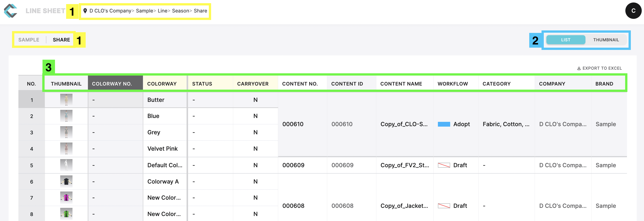The width and height of the screenshot is (644, 221).
Task: Select the New Color... cell in row 8
Action: pyautogui.click(x=165, y=214)
